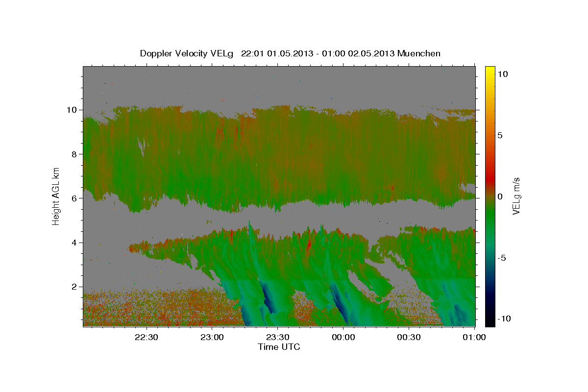Click the colorbar tick label 0
Image resolution: width=588 pixels, height=392 pixels.
pyautogui.click(x=500, y=196)
